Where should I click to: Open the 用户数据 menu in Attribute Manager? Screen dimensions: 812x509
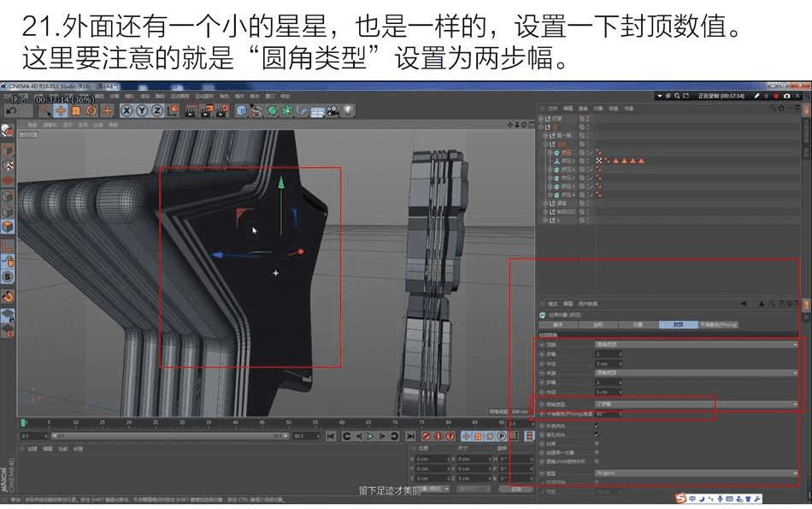pyautogui.click(x=587, y=304)
